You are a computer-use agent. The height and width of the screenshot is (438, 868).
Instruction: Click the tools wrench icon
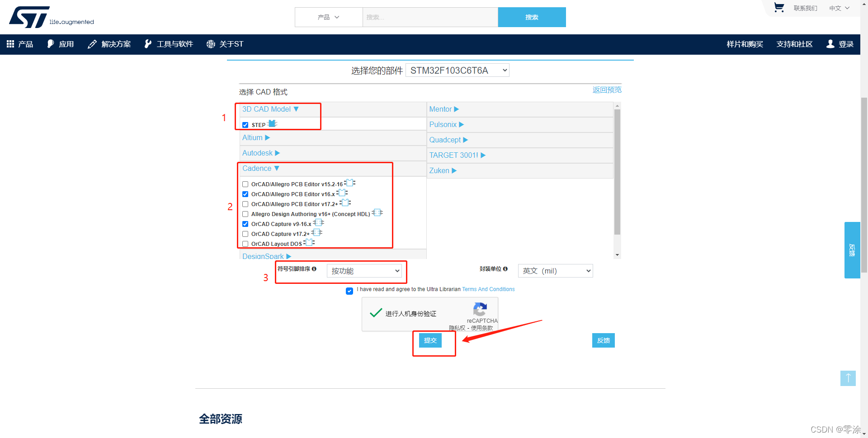coord(148,44)
